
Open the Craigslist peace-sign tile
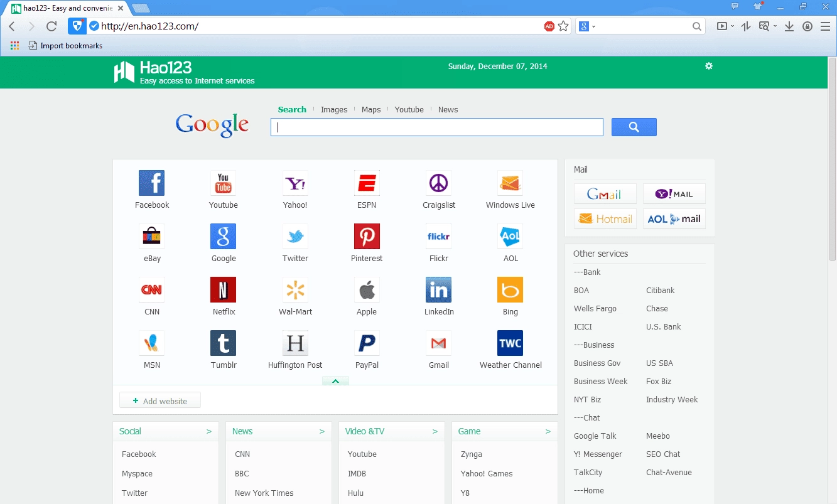click(x=438, y=183)
